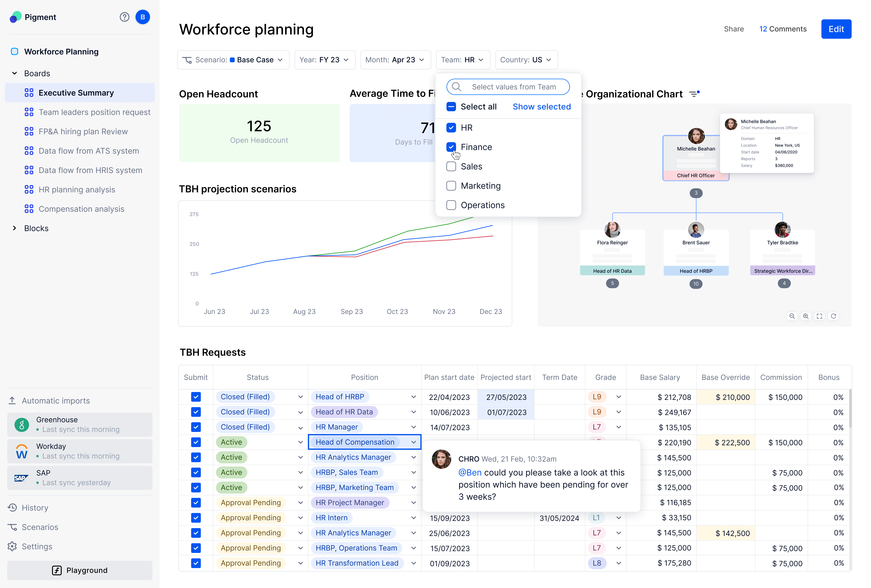Image resolution: width=871 pixels, height=588 pixels.
Task: Open the Playground from the sidebar
Action: (80, 570)
